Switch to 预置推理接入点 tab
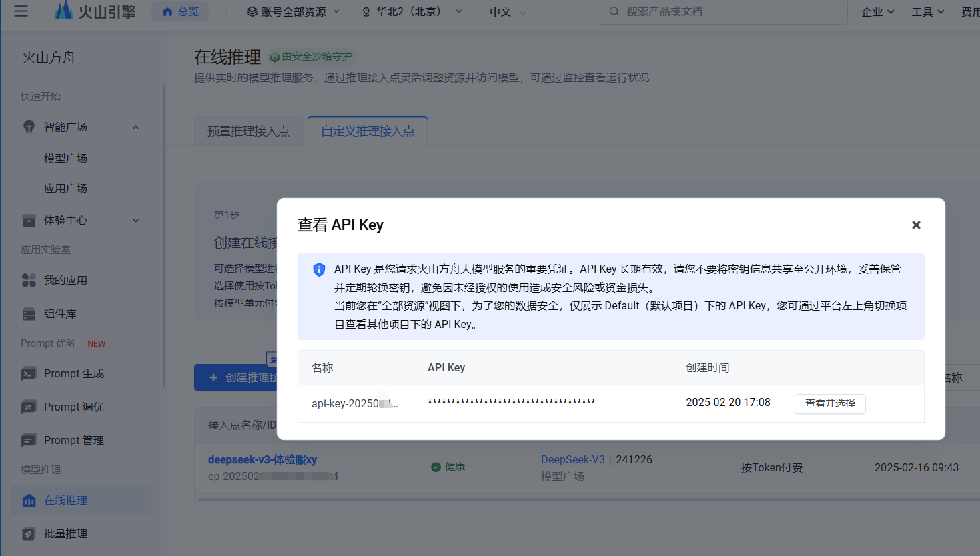The width and height of the screenshot is (980, 556). point(248,131)
